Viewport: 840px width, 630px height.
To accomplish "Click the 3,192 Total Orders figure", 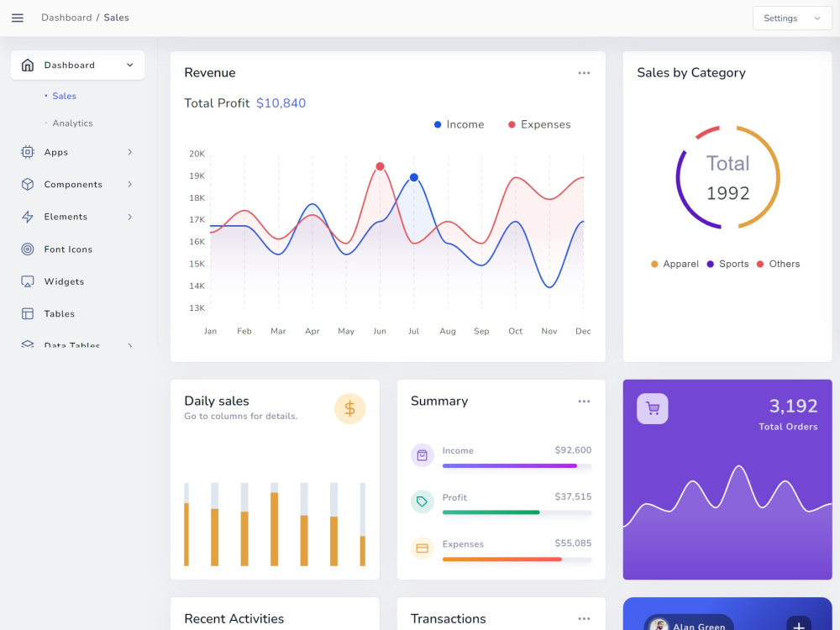I will pos(794,406).
